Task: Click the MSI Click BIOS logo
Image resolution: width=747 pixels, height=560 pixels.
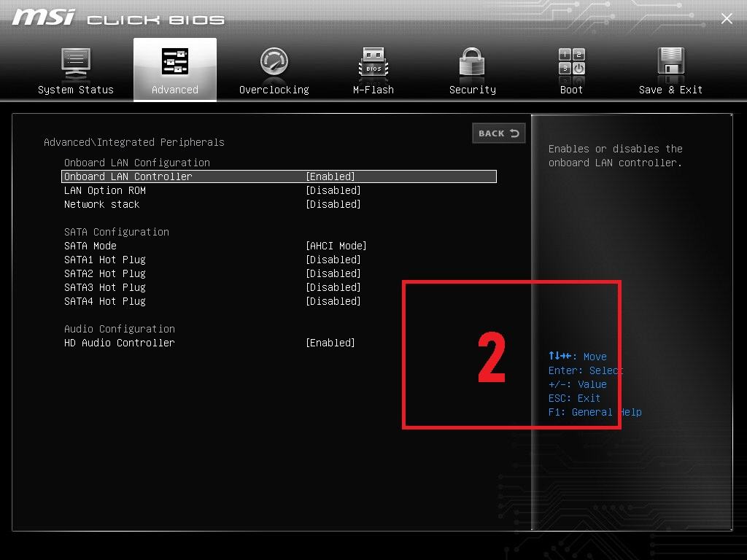Action: [x=118, y=17]
